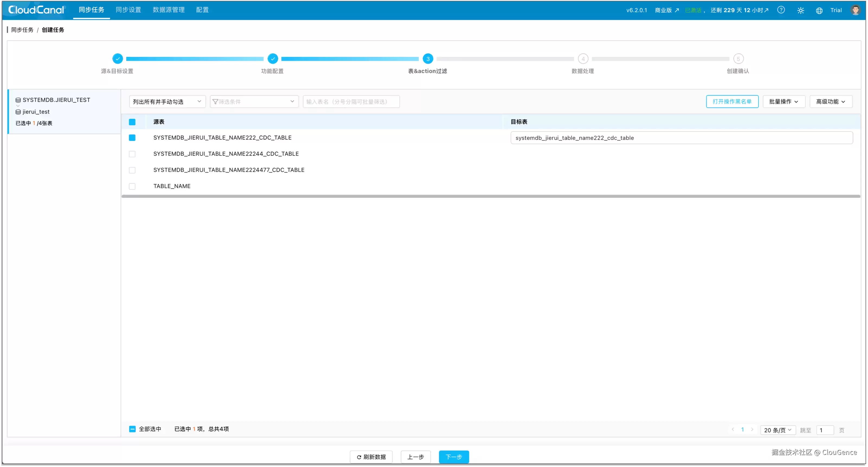The height and width of the screenshot is (467, 868).
Task: Open the 同步设置 menu item
Action: click(x=128, y=10)
